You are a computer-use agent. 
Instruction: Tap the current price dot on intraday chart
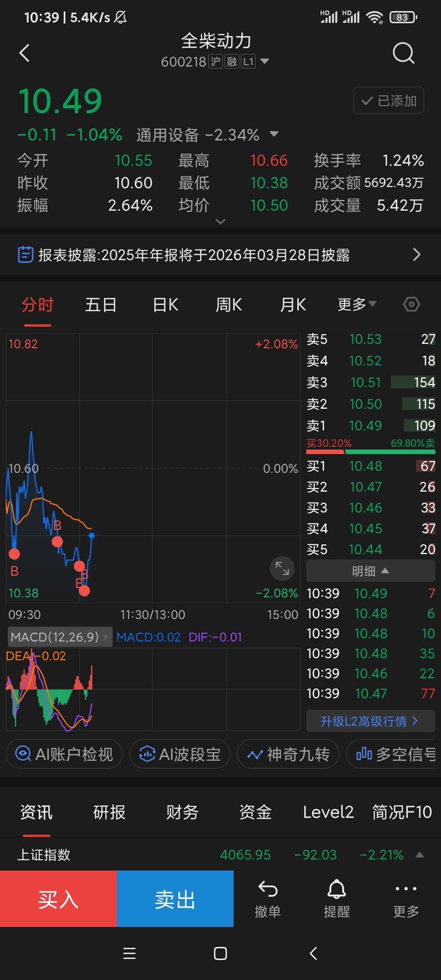pyautogui.click(x=92, y=535)
